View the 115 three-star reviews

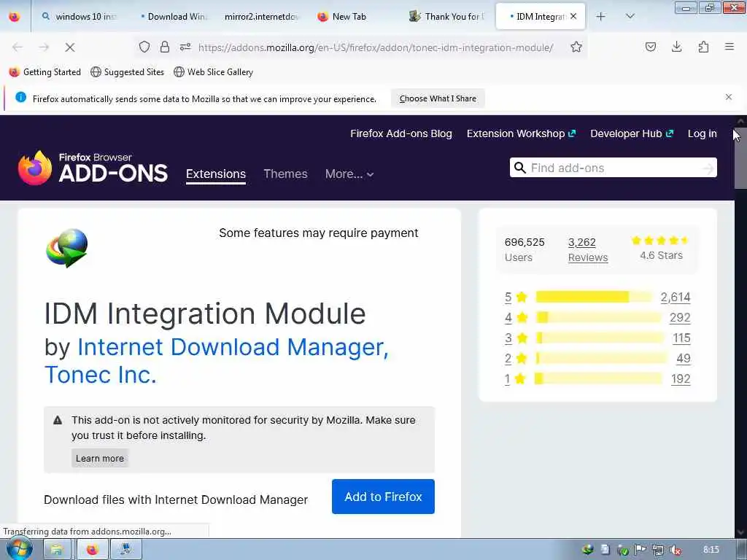682,338
